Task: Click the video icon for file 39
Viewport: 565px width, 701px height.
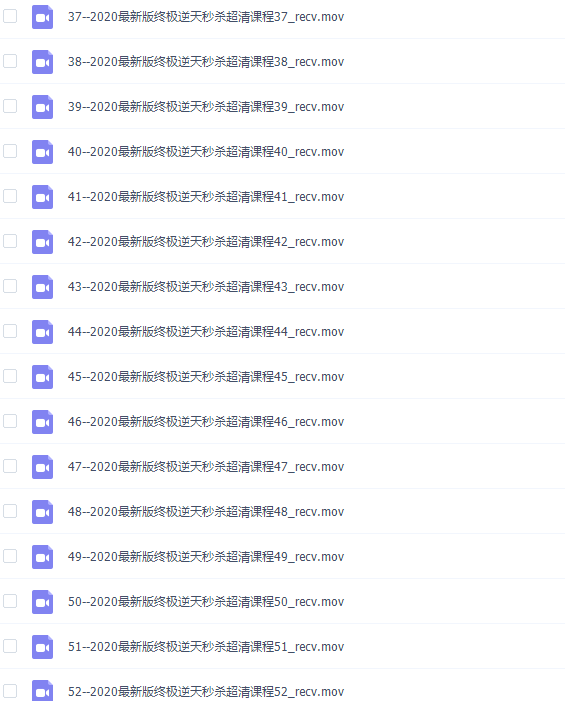Action: [x=42, y=107]
